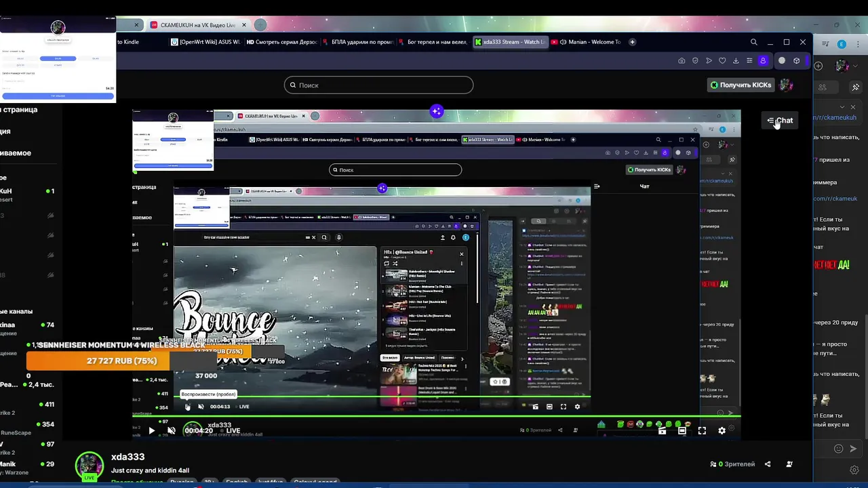Expand the chevron next to VK window avatar
Screen dimensions: 868x488
856,66
